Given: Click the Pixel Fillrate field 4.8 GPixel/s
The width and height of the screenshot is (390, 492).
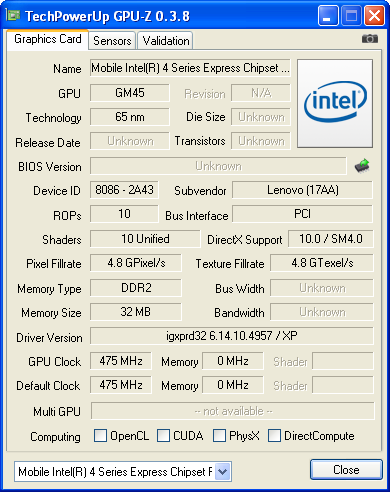Looking at the screenshot, I should (136, 263).
